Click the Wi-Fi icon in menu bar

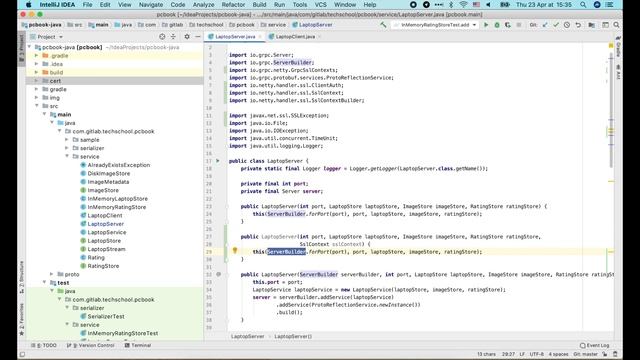tap(463, 5)
